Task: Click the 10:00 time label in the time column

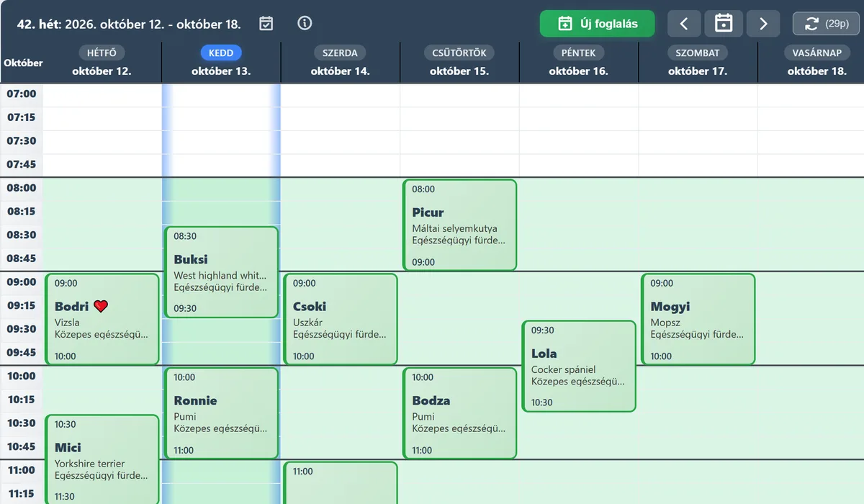Action: coord(22,376)
